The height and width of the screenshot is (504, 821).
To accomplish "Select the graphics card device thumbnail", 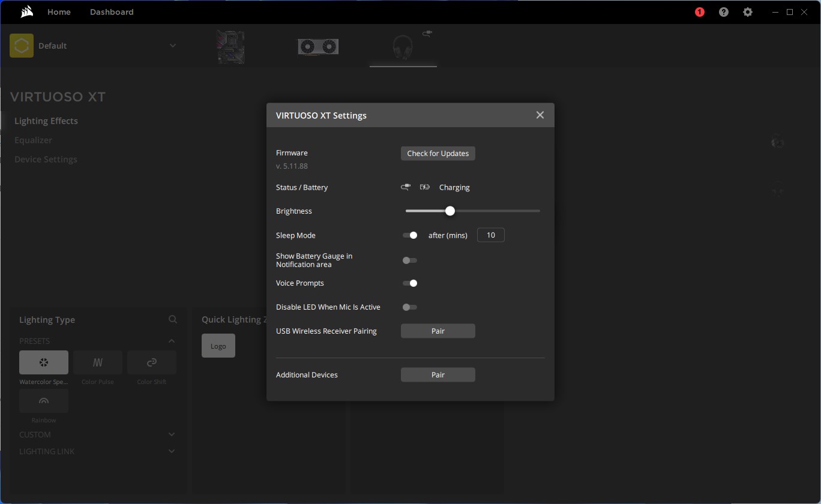I will pos(318,47).
